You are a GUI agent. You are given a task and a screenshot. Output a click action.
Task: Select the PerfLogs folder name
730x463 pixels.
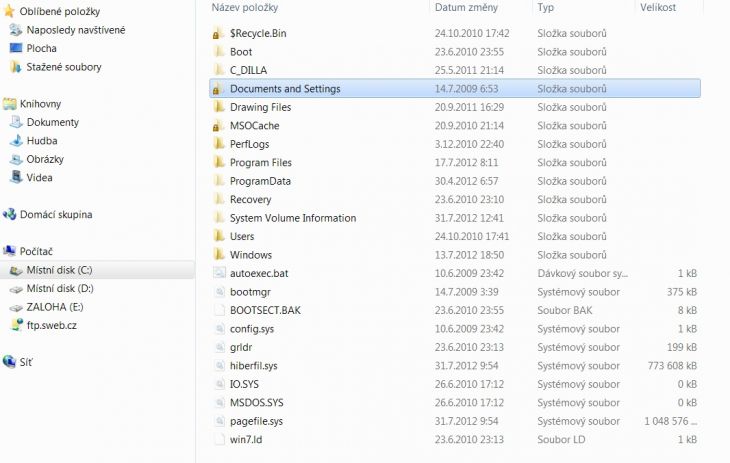249,144
